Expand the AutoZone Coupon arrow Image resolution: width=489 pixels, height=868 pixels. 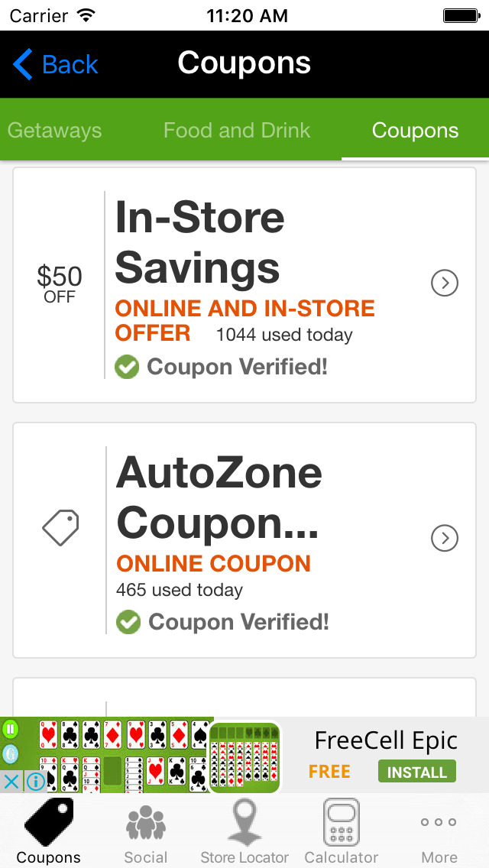445,539
